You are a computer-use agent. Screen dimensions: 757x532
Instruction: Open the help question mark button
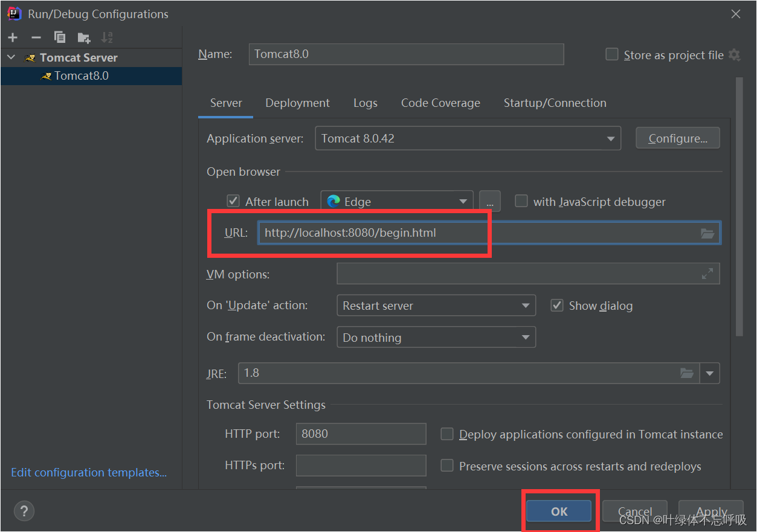coord(24,511)
